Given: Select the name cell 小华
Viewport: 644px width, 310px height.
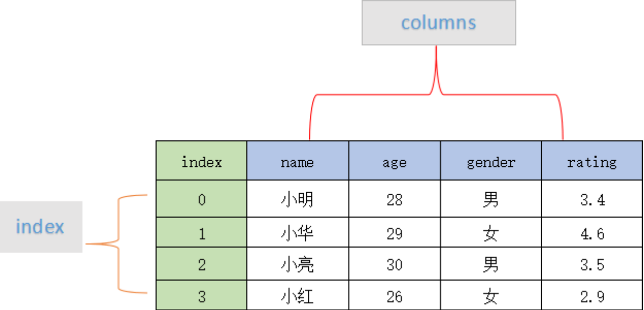Looking at the screenshot, I should tap(297, 233).
